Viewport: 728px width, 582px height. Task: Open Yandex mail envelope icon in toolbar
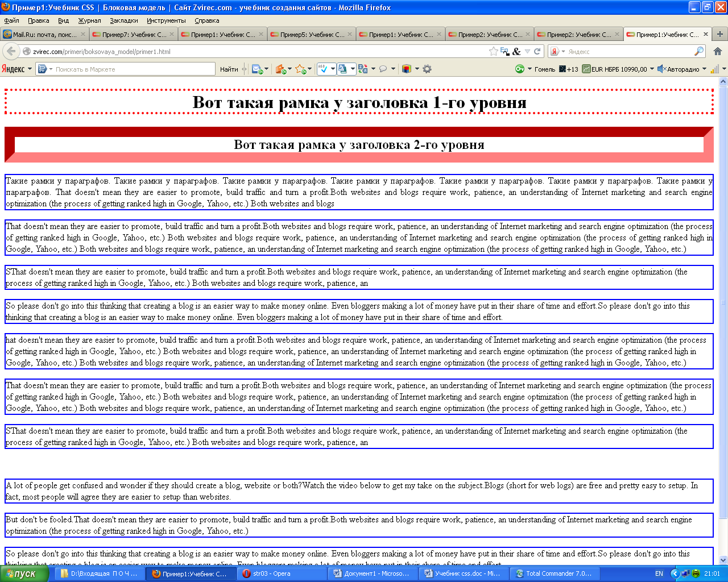(257, 69)
